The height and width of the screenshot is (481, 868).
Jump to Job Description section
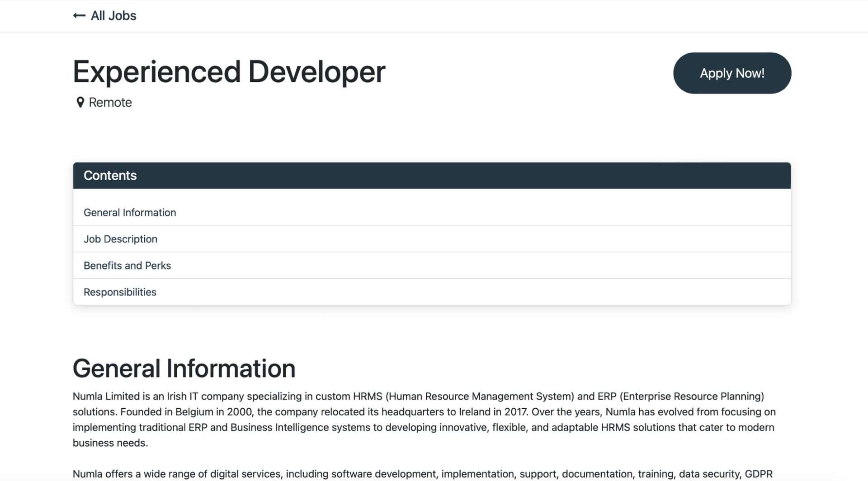tap(432, 239)
